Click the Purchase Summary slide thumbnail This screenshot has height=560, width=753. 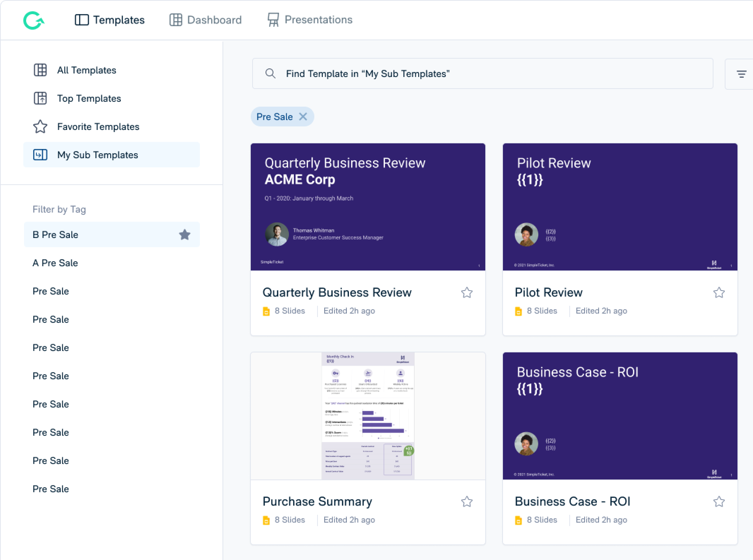click(368, 416)
